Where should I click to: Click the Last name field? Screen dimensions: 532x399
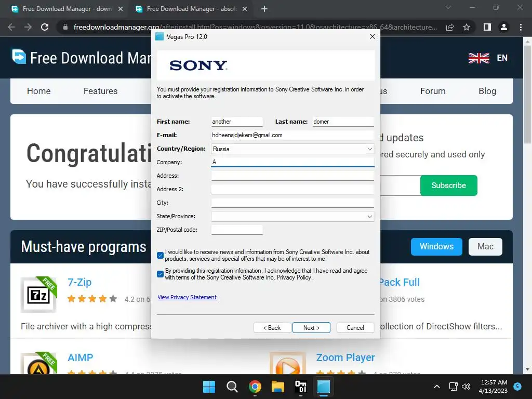coord(343,122)
